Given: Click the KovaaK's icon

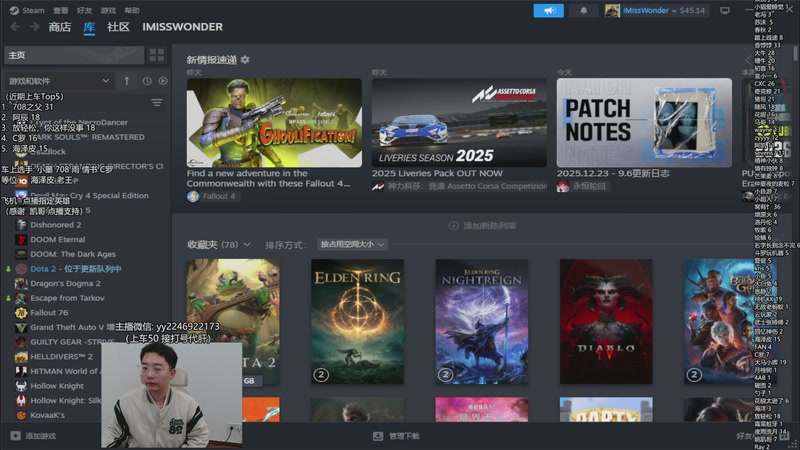Looking at the screenshot, I should click(21, 415).
